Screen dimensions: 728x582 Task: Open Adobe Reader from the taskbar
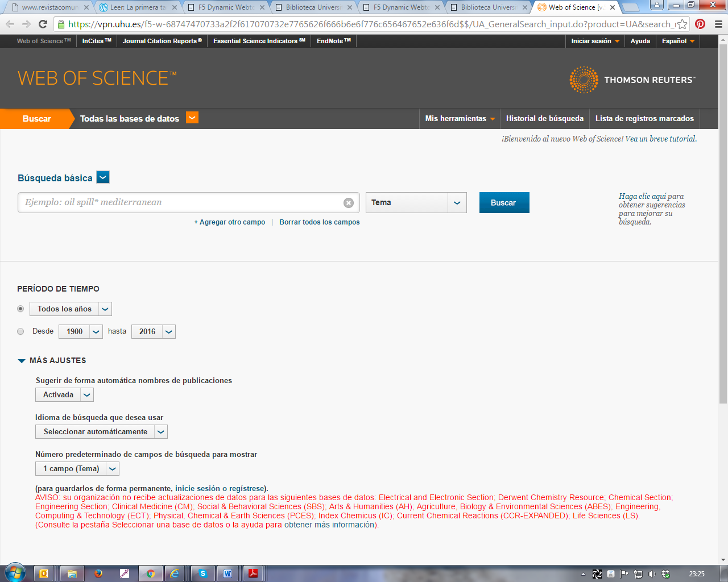click(x=253, y=573)
